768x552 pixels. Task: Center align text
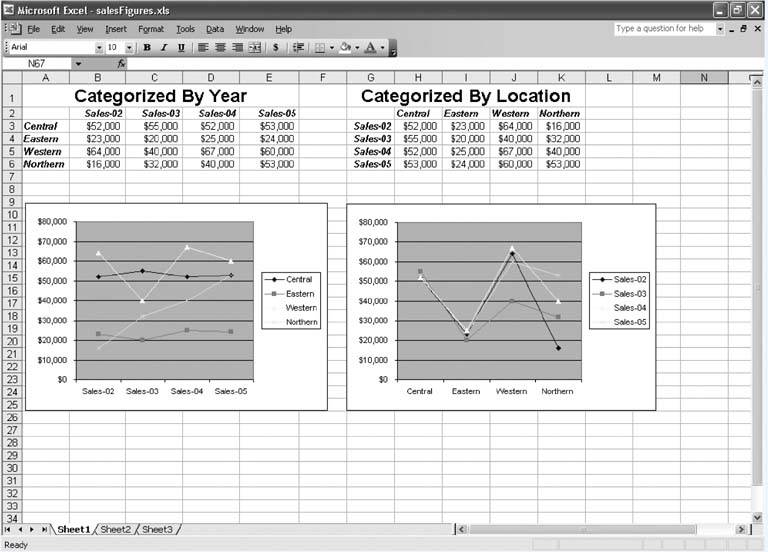click(220, 48)
